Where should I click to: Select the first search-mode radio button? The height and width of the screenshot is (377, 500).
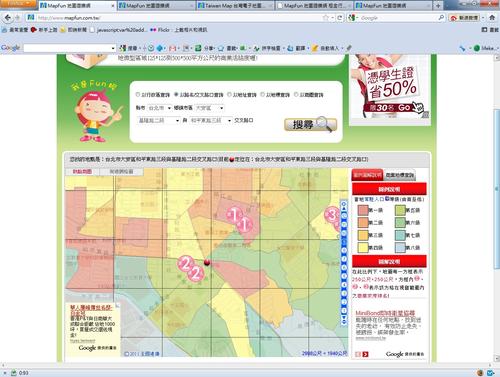[138, 95]
